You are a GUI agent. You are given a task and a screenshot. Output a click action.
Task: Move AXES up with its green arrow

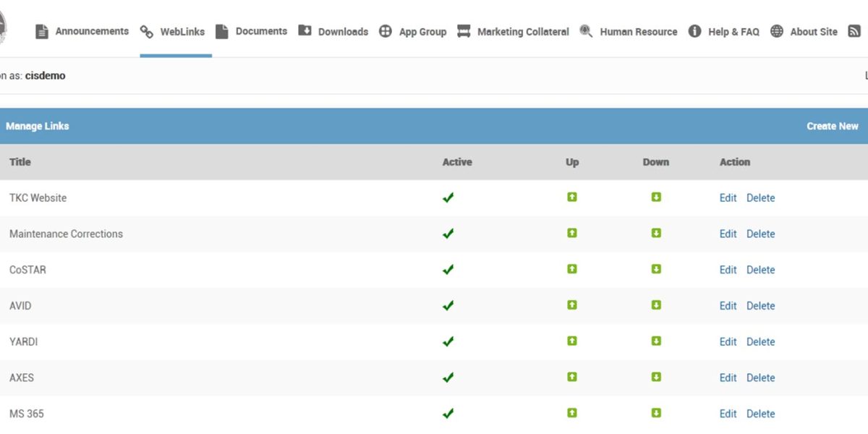click(x=571, y=377)
